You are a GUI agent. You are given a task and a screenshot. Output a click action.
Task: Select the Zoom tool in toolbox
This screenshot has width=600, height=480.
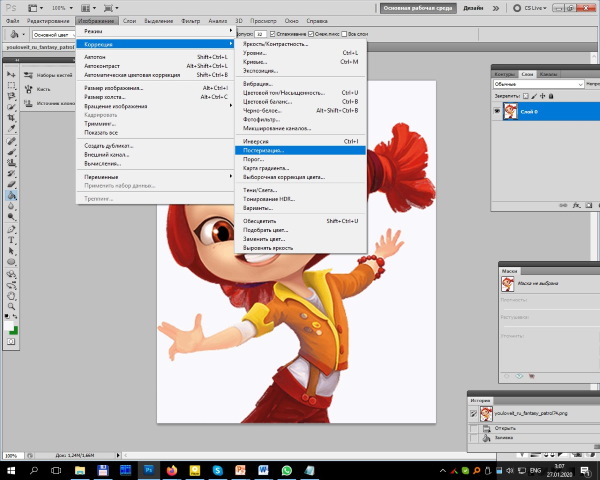11,307
